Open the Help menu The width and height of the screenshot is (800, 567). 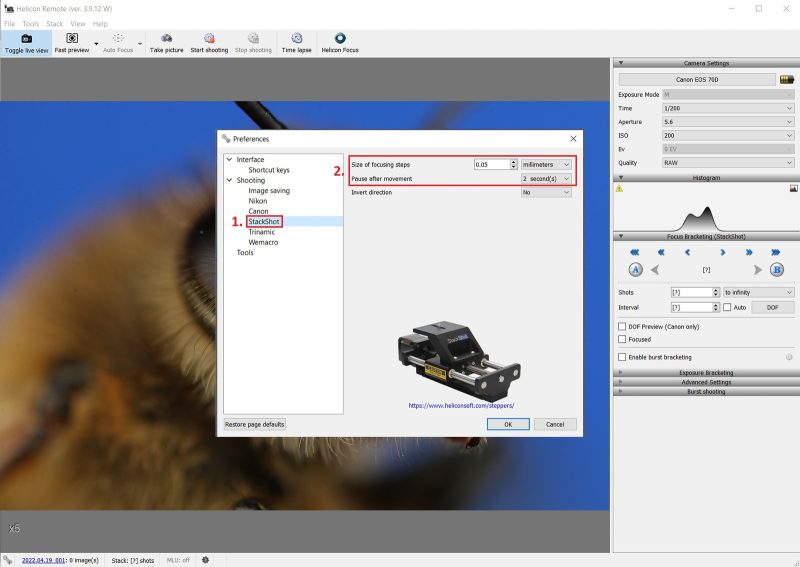pos(100,23)
